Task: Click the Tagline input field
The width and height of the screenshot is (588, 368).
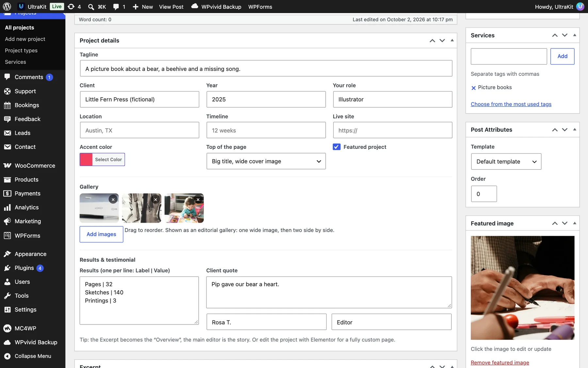Action: [x=266, y=68]
